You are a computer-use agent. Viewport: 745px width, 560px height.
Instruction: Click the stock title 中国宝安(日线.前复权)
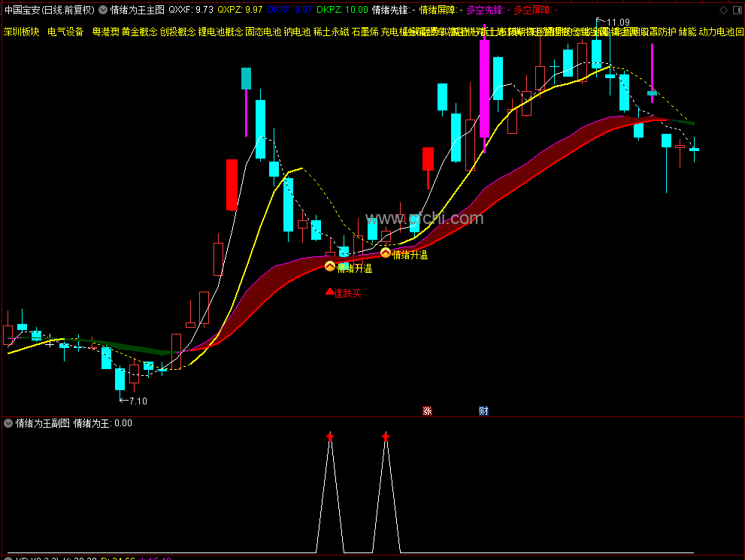click(50, 10)
